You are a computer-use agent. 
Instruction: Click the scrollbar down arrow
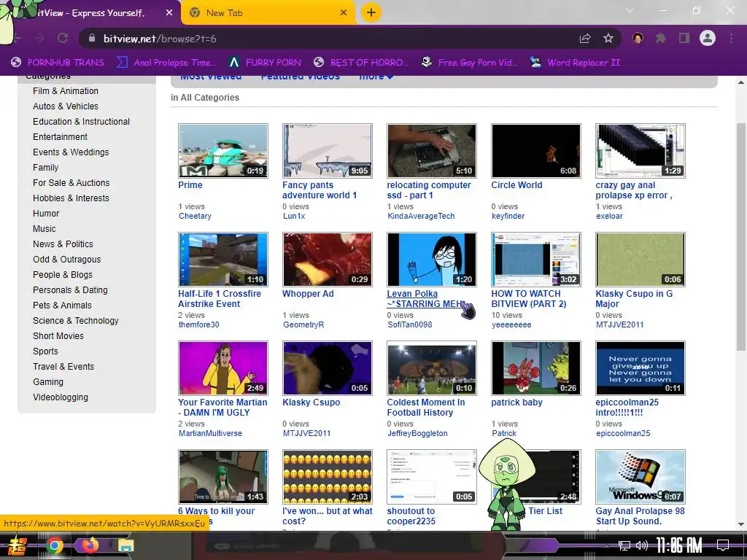[x=741, y=524]
